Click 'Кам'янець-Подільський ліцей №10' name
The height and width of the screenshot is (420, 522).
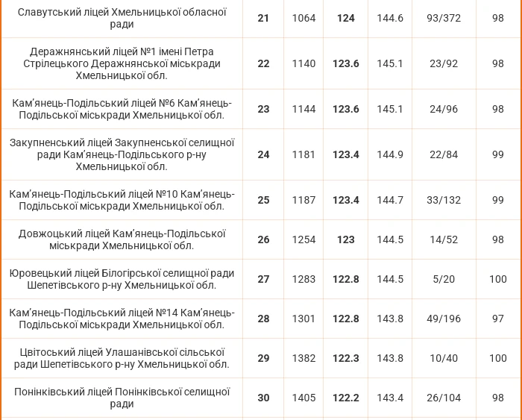[122, 200]
